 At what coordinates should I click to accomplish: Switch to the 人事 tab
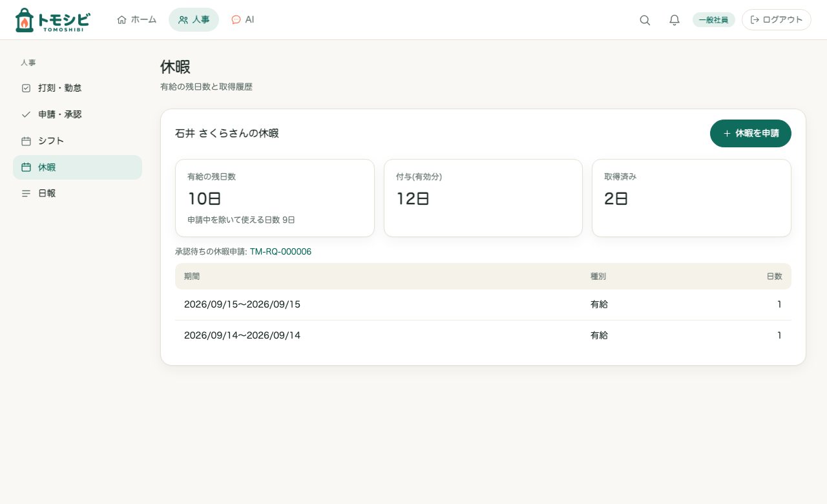(x=194, y=20)
